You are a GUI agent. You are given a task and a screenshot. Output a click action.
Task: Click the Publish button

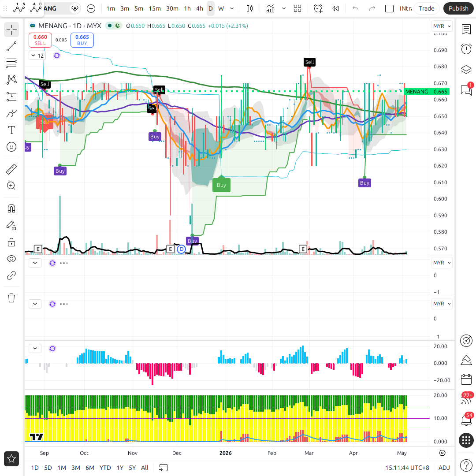(458, 8)
